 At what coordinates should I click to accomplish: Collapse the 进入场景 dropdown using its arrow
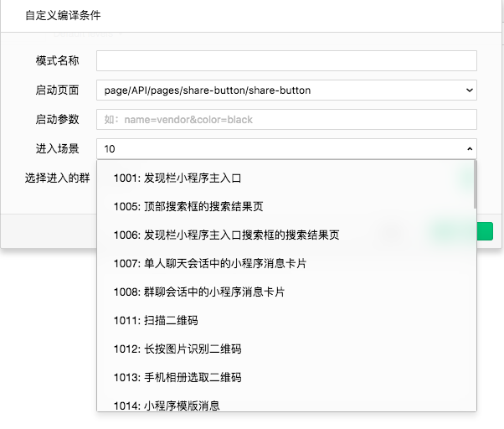click(469, 149)
